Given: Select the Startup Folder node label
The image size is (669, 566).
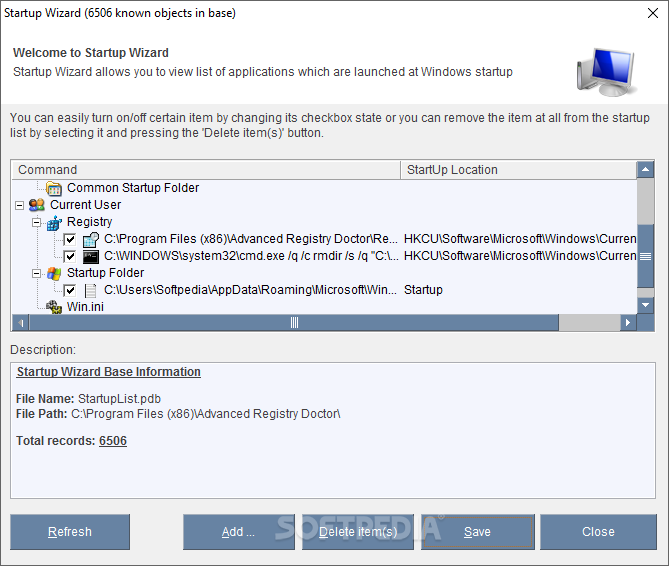Looking at the screenshot, I should 105,273.
